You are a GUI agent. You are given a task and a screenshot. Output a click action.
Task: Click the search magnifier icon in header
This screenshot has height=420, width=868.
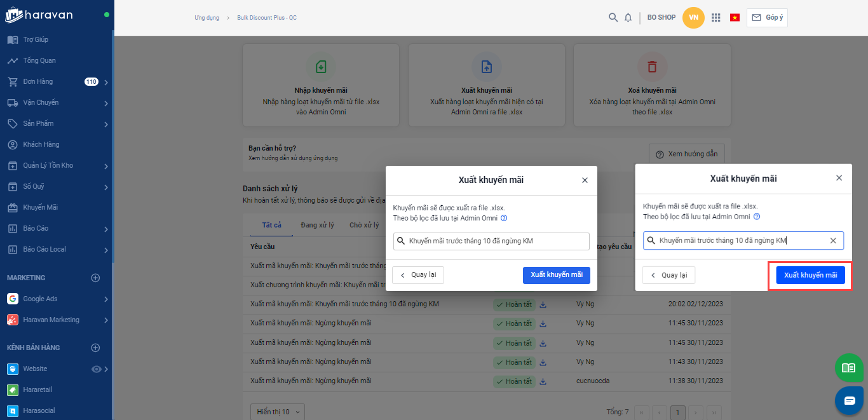click(613, 18)
